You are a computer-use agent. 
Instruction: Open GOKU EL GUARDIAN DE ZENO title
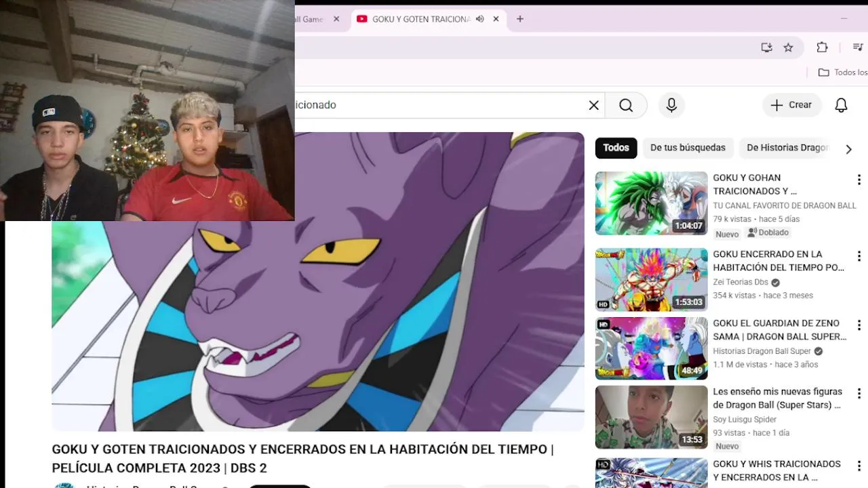779,330
